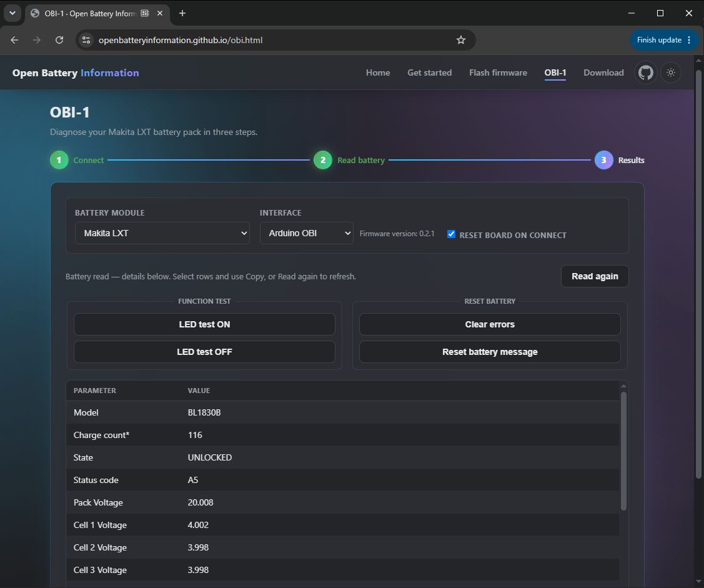This screenshot has width=704, height=588.
Task: Click the Firmware version: 0.2.1 text
Action: [397, 234]
